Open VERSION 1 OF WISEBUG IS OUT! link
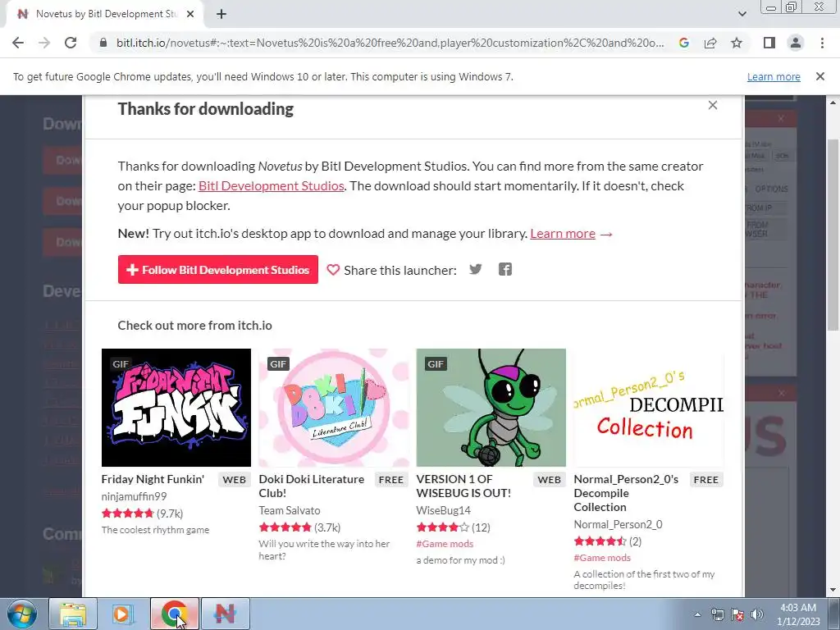 click(x=463, y=486)
